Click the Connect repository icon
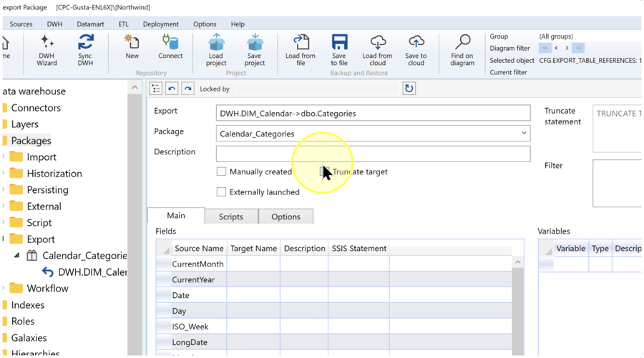The height and width of the screenshot is (358, 644). pyautogui.click(x=170, y=47)
